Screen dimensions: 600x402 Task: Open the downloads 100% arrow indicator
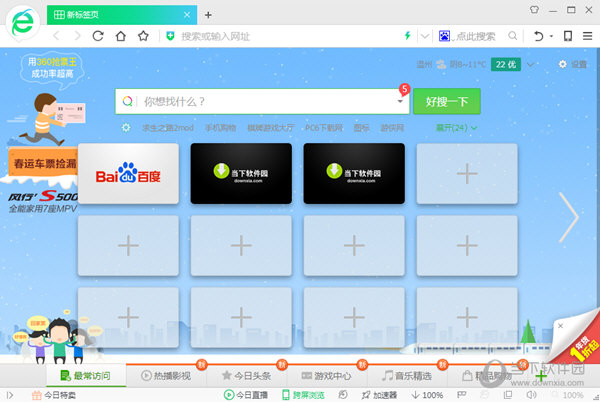pyautogui.click(x=427, y=395)
